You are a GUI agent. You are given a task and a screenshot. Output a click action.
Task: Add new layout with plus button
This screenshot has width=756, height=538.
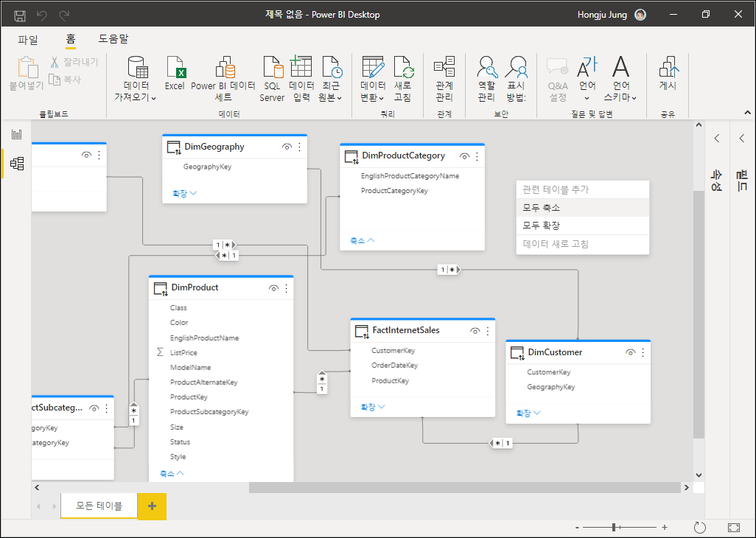[152, 506]
